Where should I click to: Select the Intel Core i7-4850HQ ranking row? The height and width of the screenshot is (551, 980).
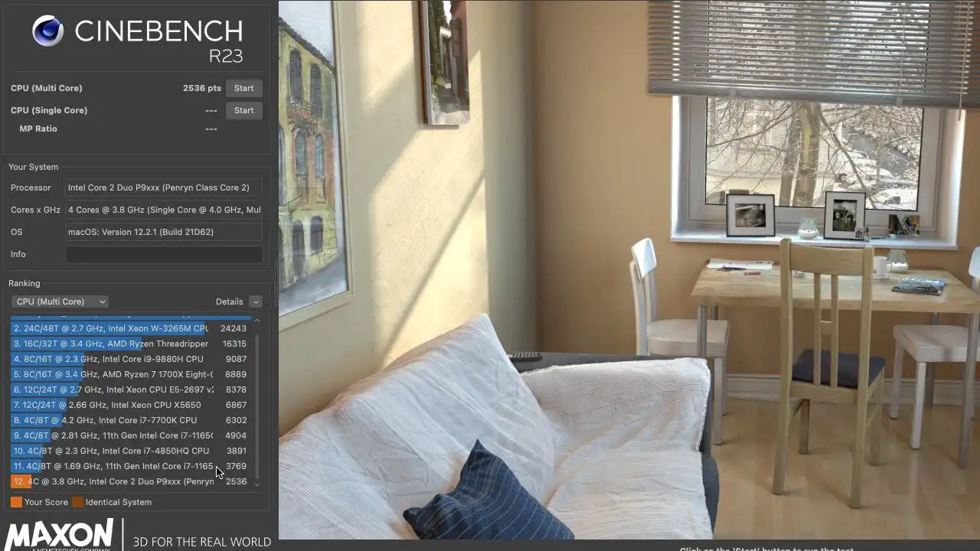point(130,451)
